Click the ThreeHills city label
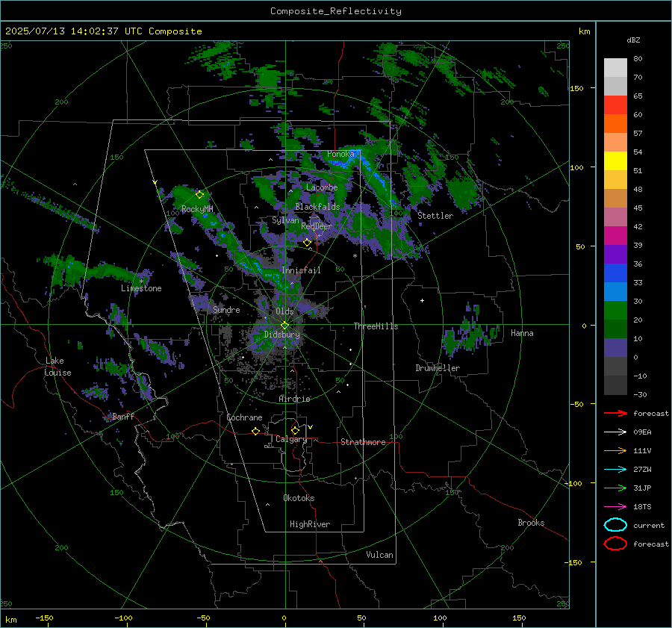Image resolution: width=672 pixels, height=628 pixels. click(376, 326)
